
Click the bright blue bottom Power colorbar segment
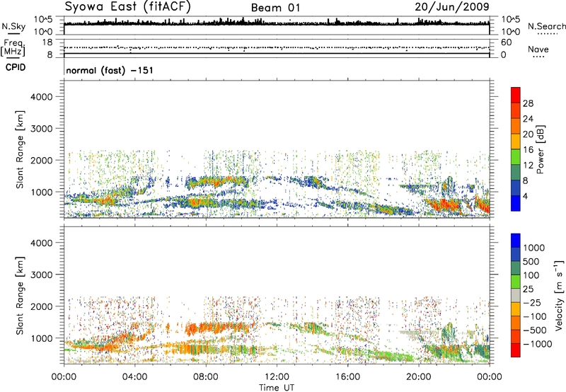click(x=516, y=203)
